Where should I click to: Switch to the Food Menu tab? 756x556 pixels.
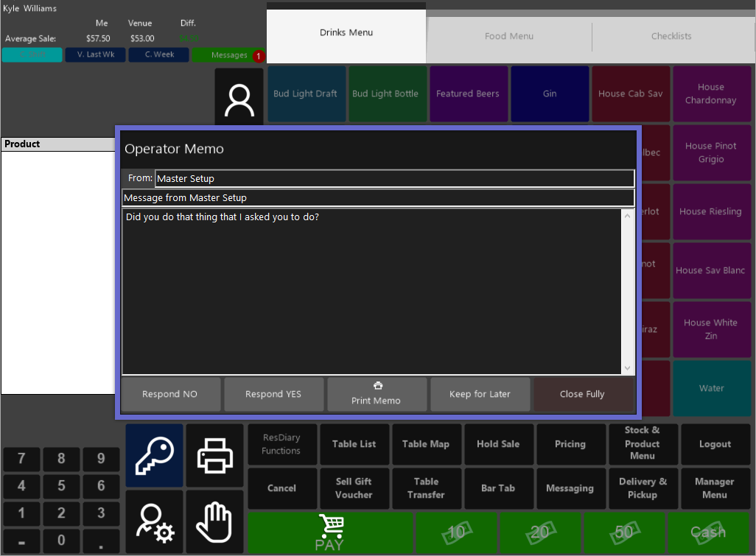(509, 36)
